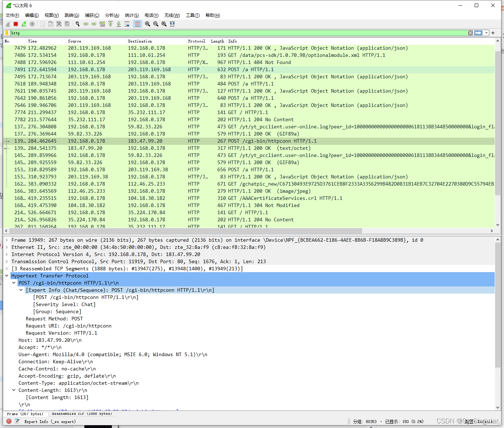This screenshot has width=504, height=428.
Task: Open the 捕获(C) menu
Action: pyautogui.click(x=92, y=15)
